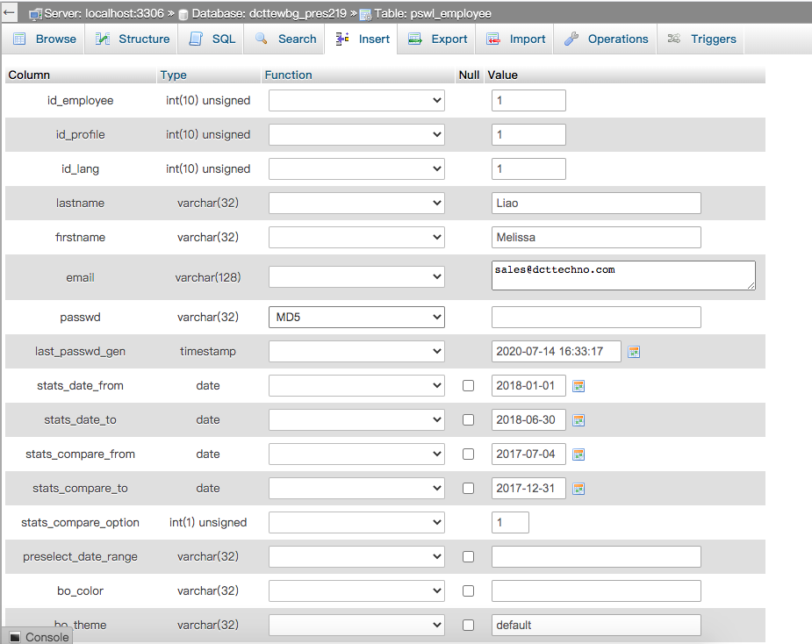
Task: Click the preselect_date_range value field
Action: tap(596, 556)
